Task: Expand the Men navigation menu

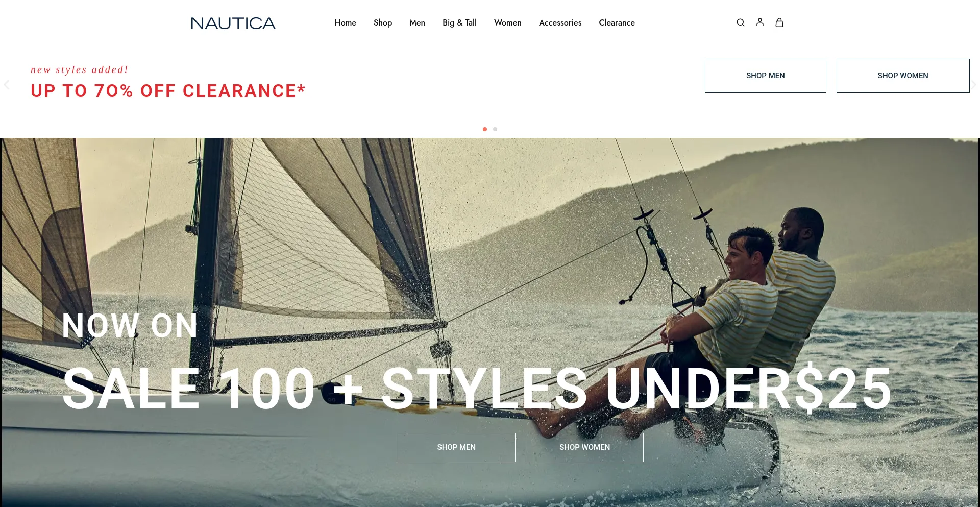Action: [418, 22]
